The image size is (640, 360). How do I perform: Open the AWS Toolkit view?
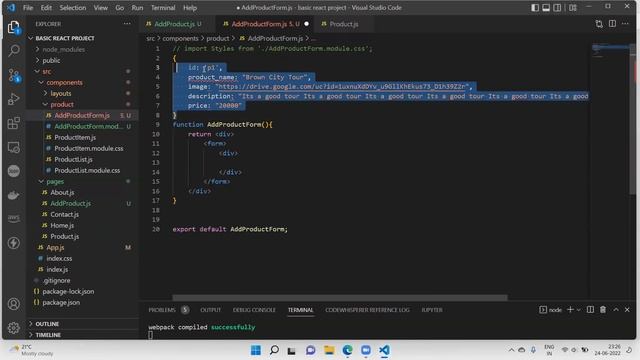pos(13,219)
